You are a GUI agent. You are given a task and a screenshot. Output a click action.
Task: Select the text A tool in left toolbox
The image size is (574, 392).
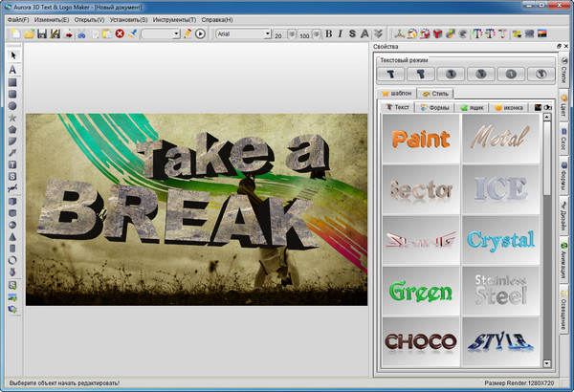[x=12, y=69]
